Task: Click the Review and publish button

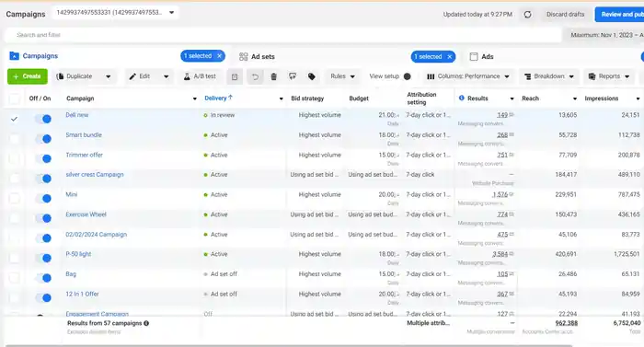Action: [619, 15]
